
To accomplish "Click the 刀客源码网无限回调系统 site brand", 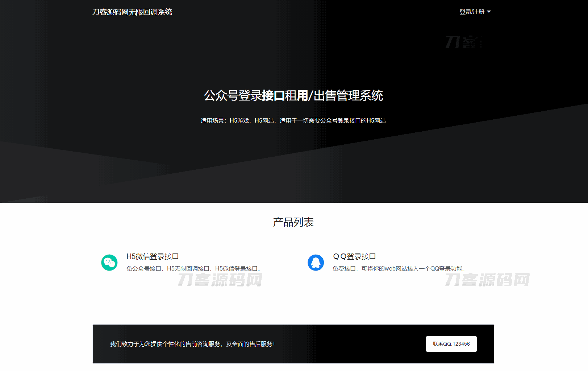I will [x=132, y=12].
